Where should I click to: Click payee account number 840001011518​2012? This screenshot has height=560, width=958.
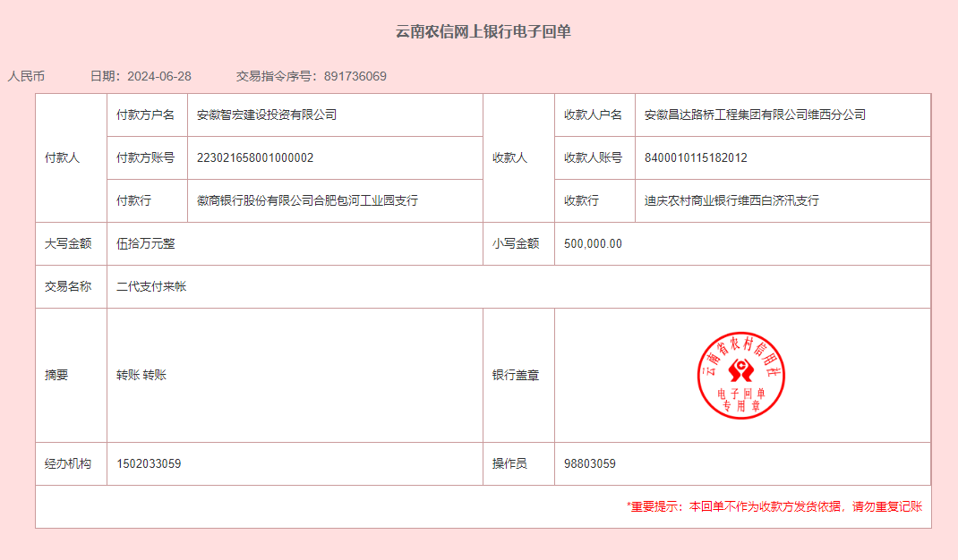[696, 157]
